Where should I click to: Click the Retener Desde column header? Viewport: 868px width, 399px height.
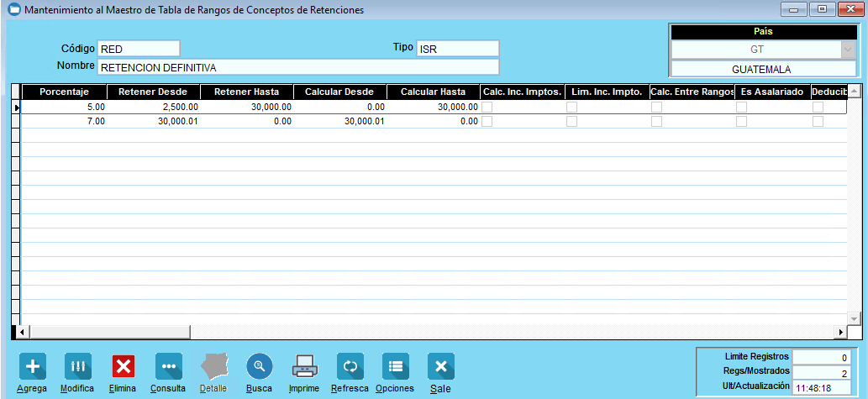[153, 92]
